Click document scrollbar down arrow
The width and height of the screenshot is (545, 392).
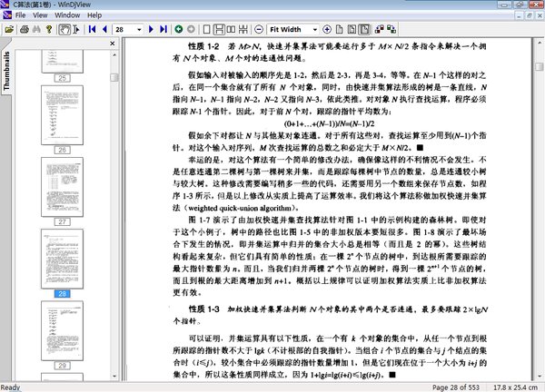pos(540,376)
